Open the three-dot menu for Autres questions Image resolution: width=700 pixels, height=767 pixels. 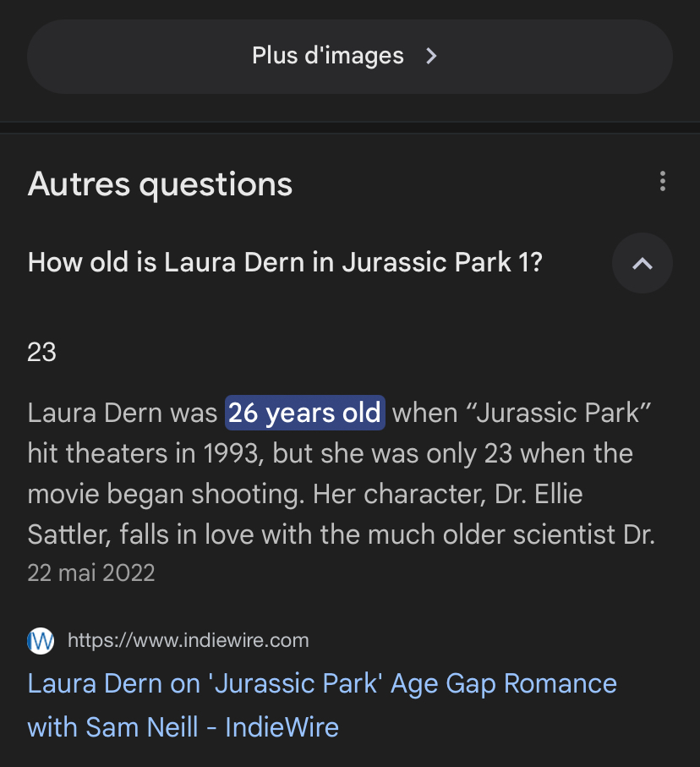(x=662, y=182)
